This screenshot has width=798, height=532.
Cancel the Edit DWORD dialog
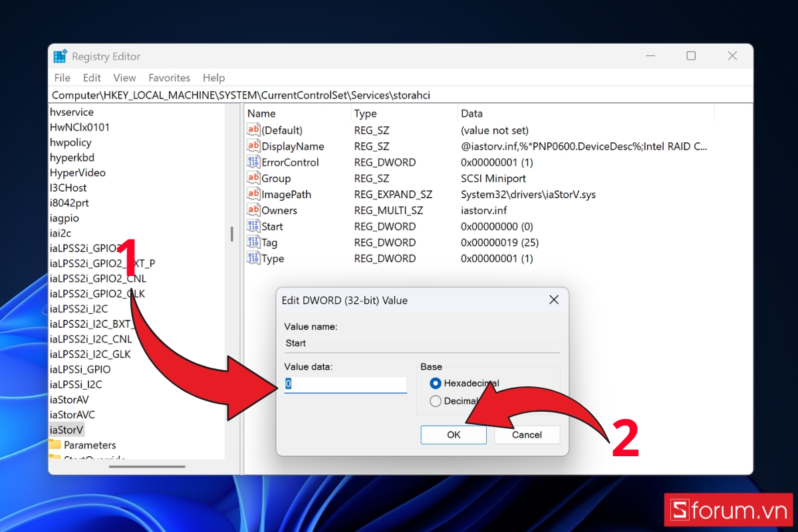point(527,435)
